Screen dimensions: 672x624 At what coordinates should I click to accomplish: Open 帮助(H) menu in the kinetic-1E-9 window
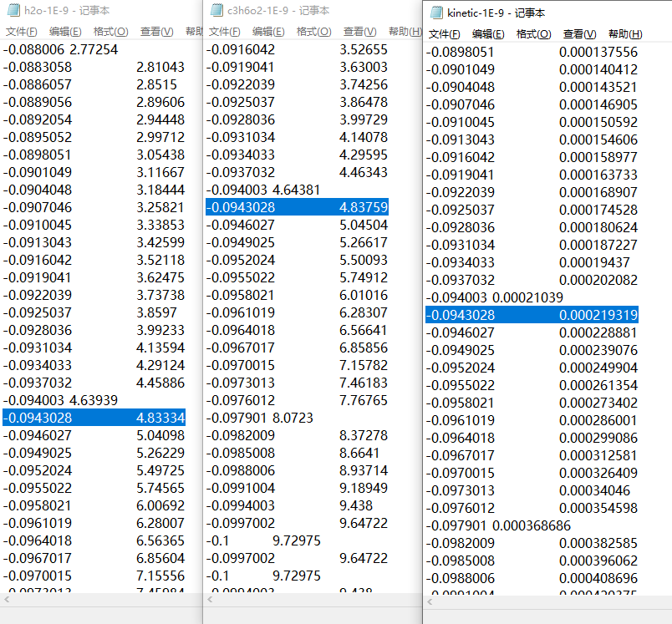click(624, 34)
